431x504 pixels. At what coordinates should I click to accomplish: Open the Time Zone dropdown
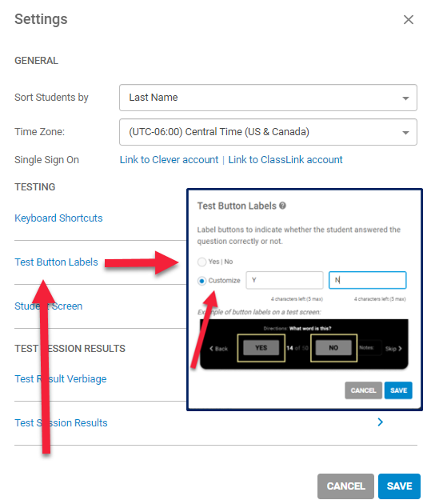268,132
